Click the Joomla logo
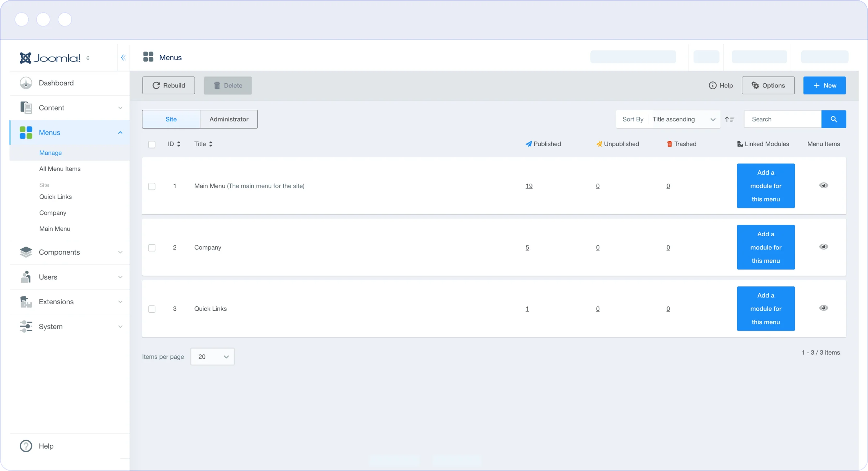The image size is (868, 471). pyautogui.click(x=50, y=58)
